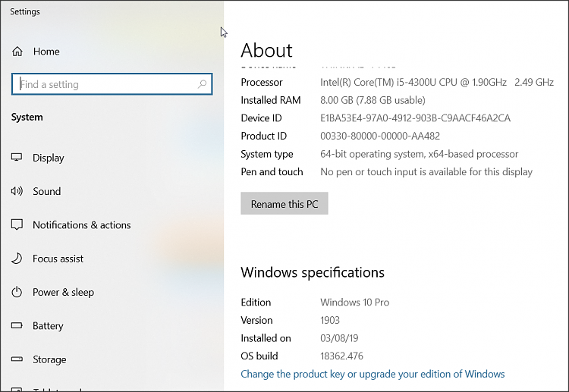Go to Sound settings label
The image size is (569, 392).
click(x=47, y=191)
